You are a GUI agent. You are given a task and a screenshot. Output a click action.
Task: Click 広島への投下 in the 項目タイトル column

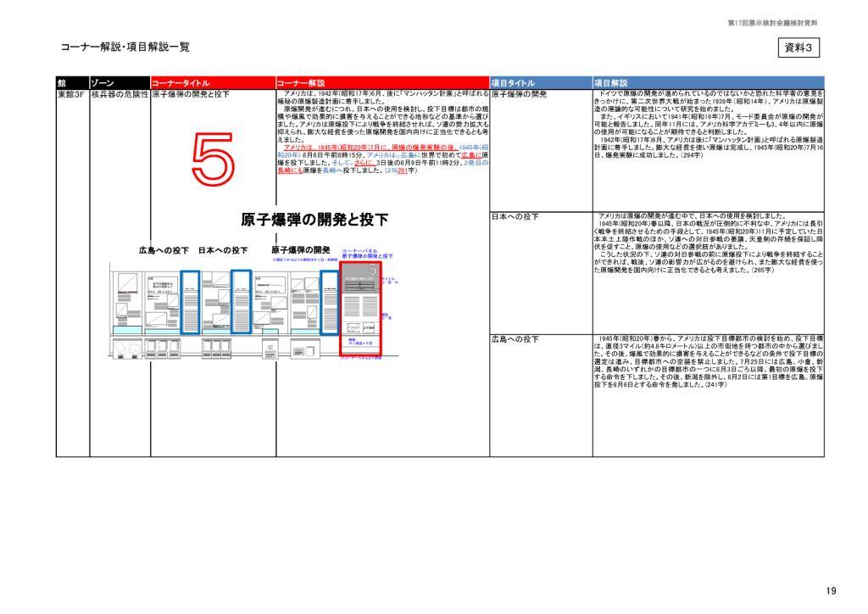(x=515, y=339)
